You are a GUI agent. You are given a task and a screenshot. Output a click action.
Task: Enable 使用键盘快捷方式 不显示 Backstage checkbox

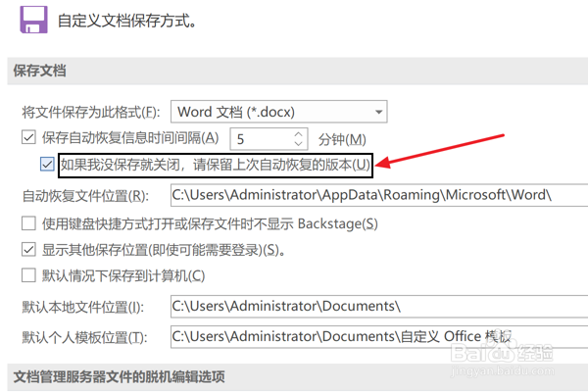(28, 223)
